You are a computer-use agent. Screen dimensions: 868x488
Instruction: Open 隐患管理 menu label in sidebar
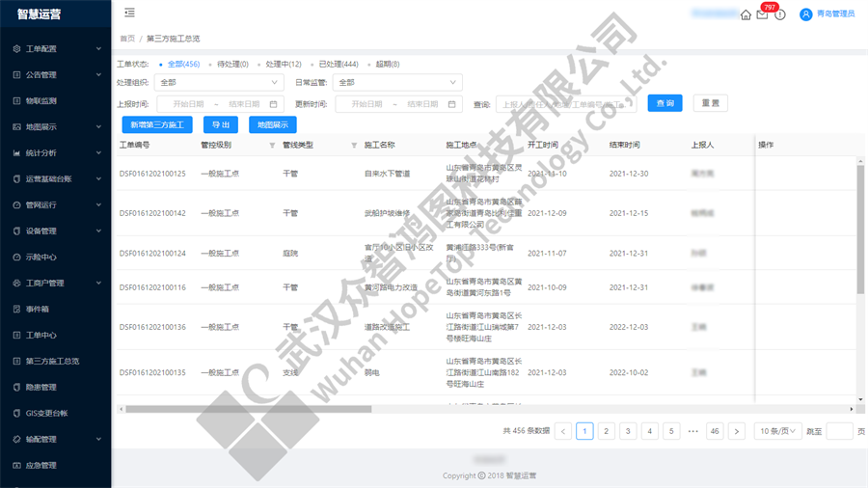coord(41,387)
